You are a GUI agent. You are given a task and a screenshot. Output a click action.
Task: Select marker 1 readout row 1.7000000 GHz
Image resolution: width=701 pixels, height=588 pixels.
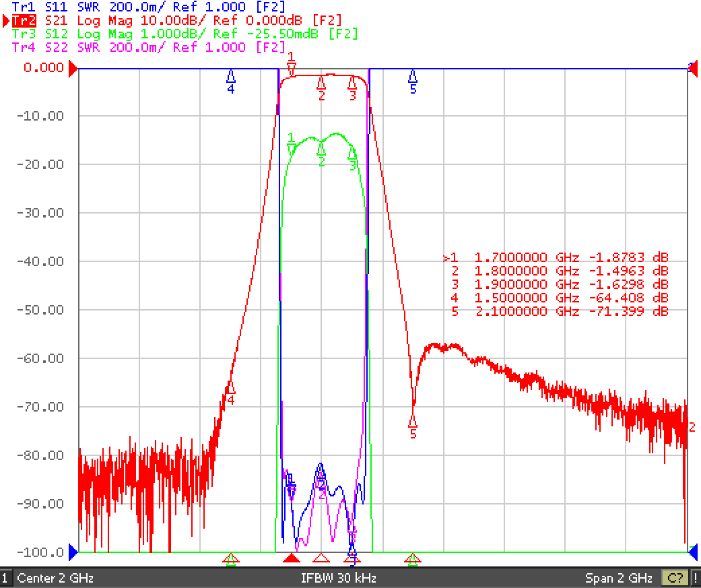pos(556,257)
